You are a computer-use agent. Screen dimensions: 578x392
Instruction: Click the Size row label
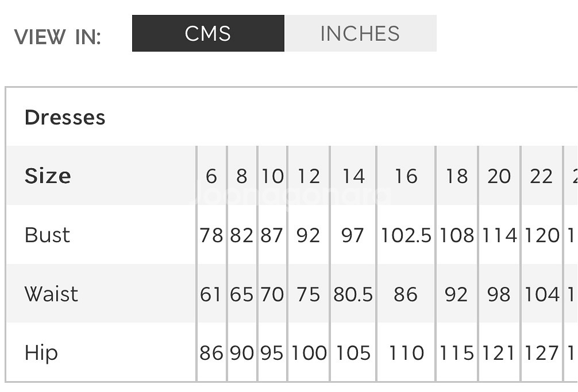tap(48, 176)
